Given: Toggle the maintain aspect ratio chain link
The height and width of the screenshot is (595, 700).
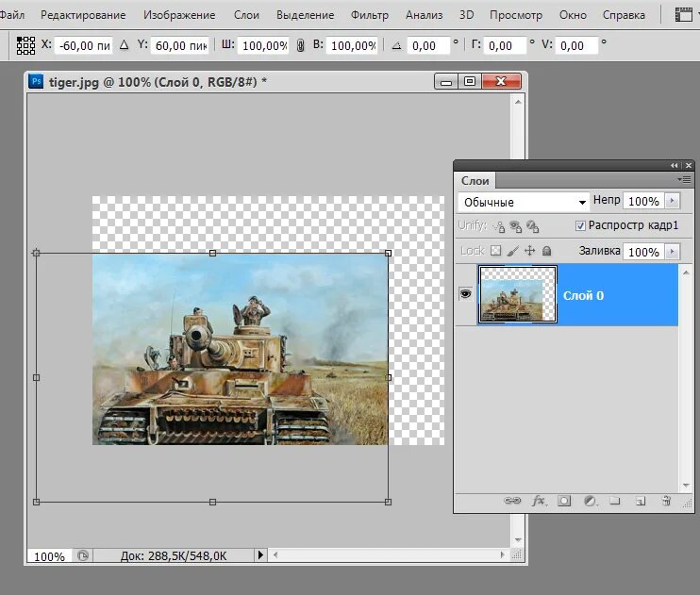Looking at the screenshot, I should (x=300, y=45).
